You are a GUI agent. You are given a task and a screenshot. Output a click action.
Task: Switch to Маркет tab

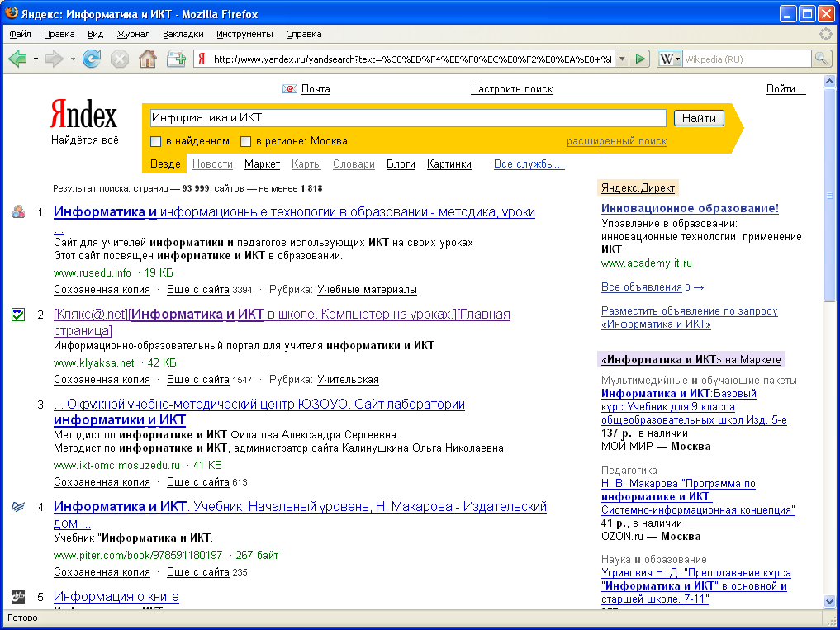pos(262,164)
